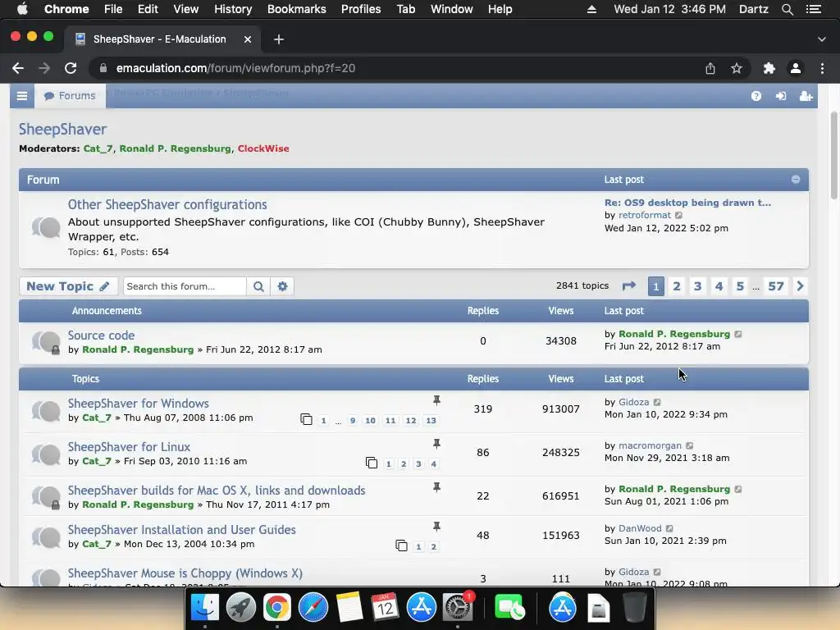Open macOS Spotlight search icon
The height and width of the screenshot is (630, 840).
click(x=787, y=9)
